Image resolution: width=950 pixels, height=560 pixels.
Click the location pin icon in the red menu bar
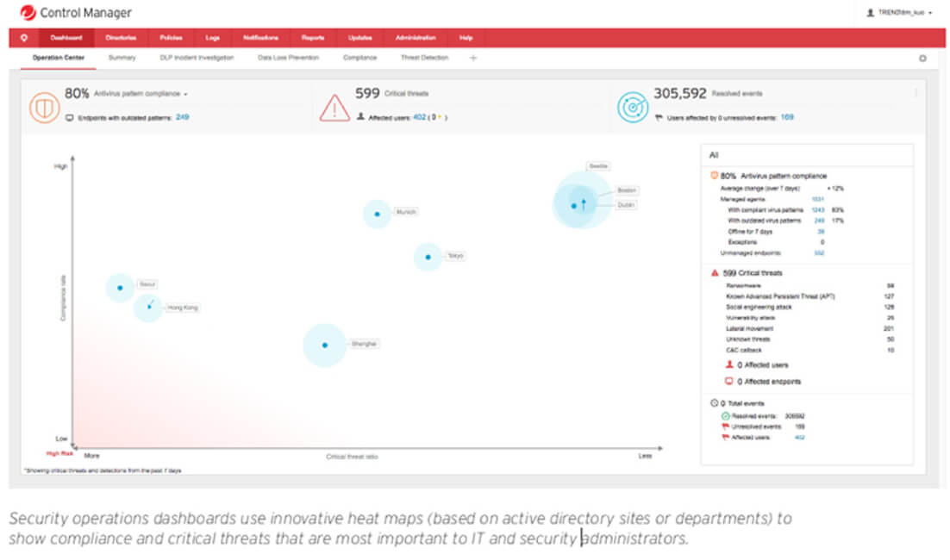(24, 38)
